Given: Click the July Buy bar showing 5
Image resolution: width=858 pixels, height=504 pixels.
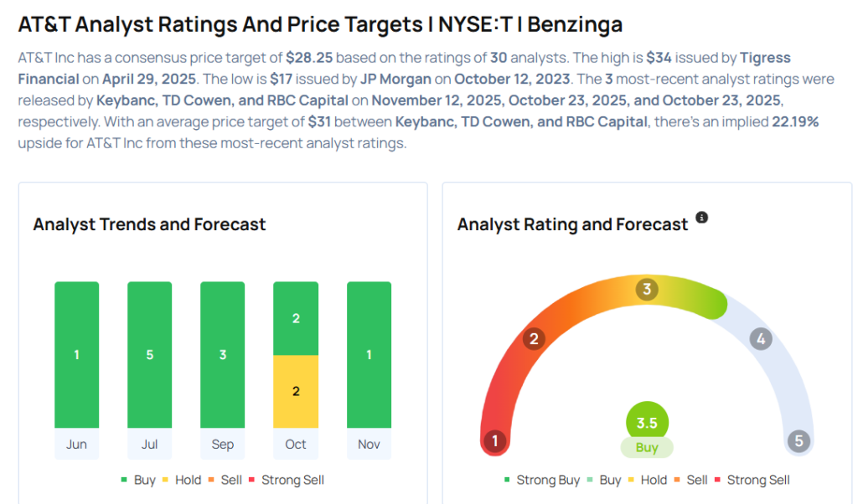Looking at the screenshot, I should 149,355.
